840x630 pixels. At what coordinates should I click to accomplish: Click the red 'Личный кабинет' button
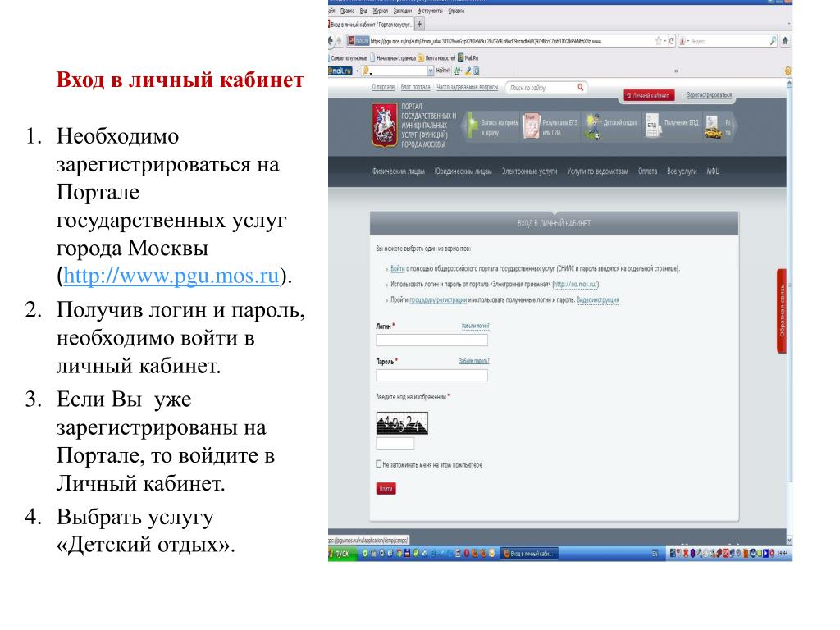(x=649, y=95)
